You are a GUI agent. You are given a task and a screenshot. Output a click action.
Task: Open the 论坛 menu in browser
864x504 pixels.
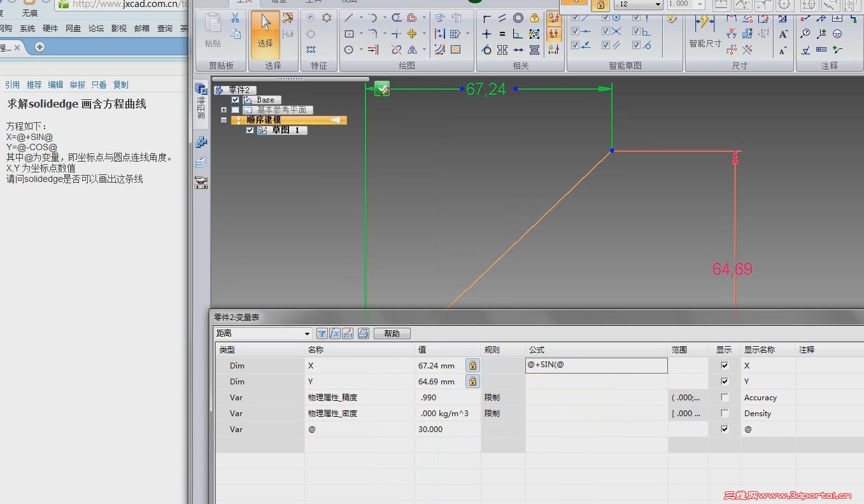click(x=96, y=29)
